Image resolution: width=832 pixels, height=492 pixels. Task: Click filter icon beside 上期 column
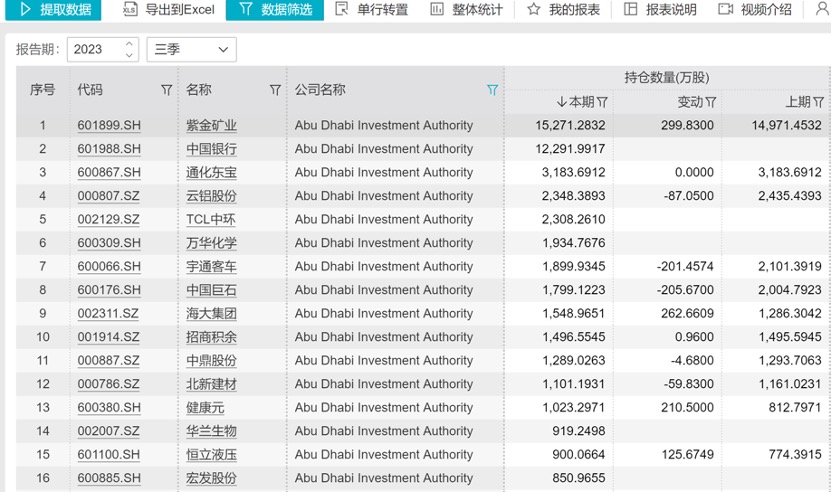coord(819,102)
